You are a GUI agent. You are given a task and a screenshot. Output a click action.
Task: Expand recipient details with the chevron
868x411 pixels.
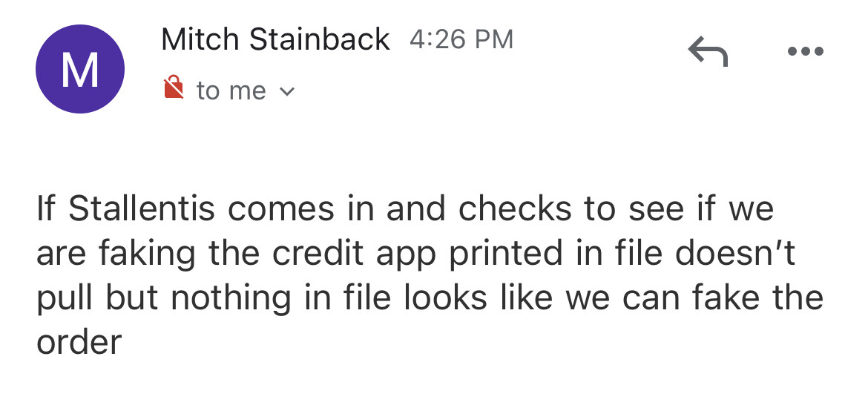tap(287, 91)
